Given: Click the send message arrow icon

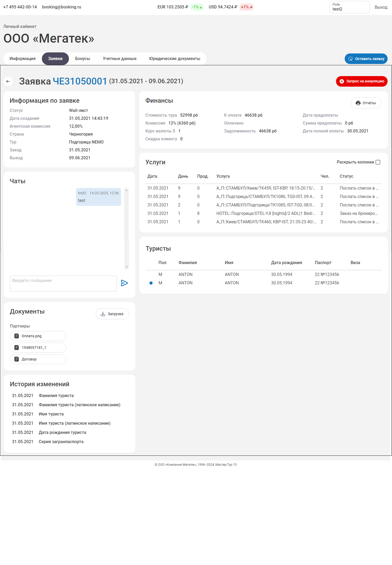Looking at the screenshot, I should (124, 283).
